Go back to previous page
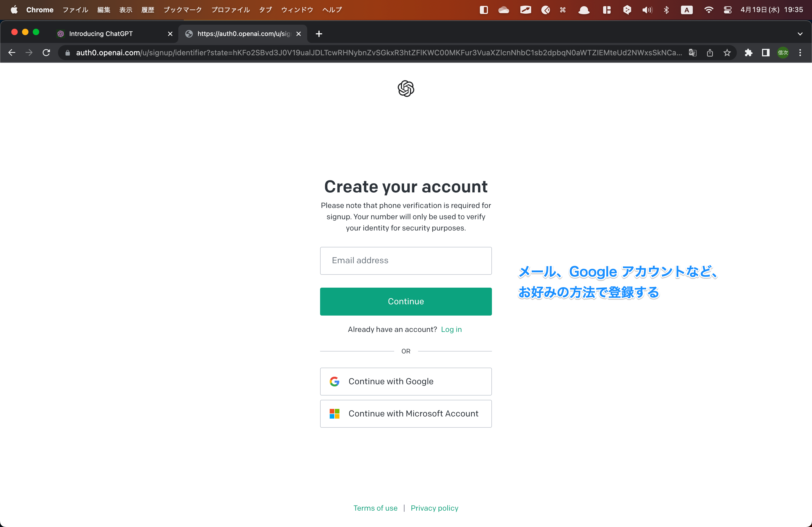This screenshot has height=527, width=812. coord(12,53)
